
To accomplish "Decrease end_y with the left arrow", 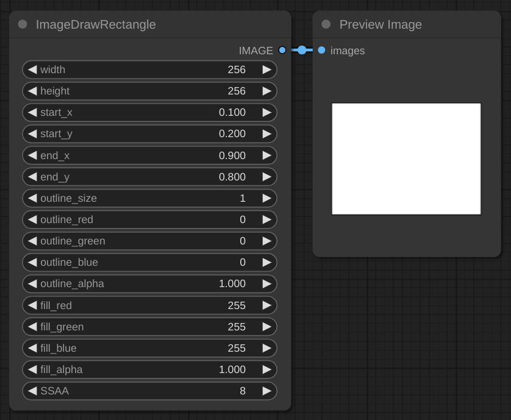I will point(32,177).
